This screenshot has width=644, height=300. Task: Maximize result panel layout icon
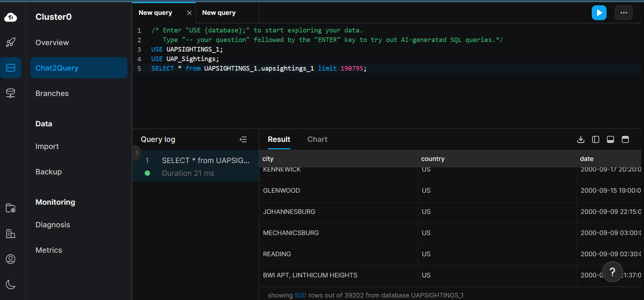click(x=625, y=139)
